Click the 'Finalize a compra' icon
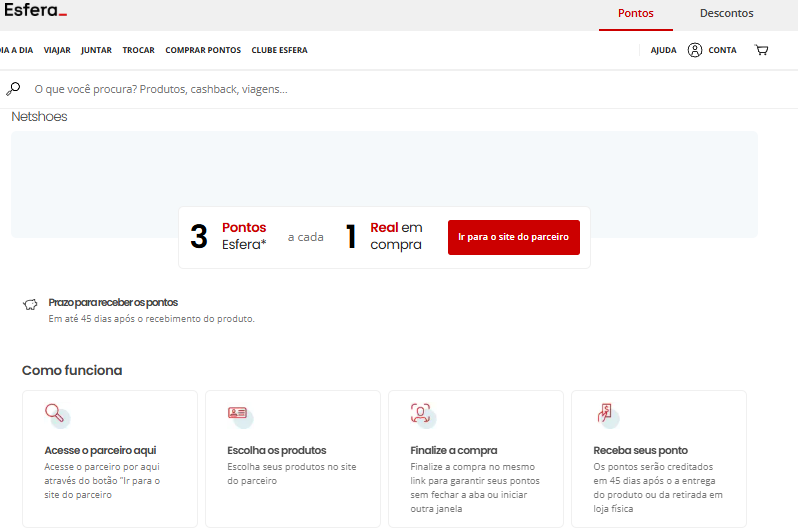This screenshot has height=528, width=798. 421,413
